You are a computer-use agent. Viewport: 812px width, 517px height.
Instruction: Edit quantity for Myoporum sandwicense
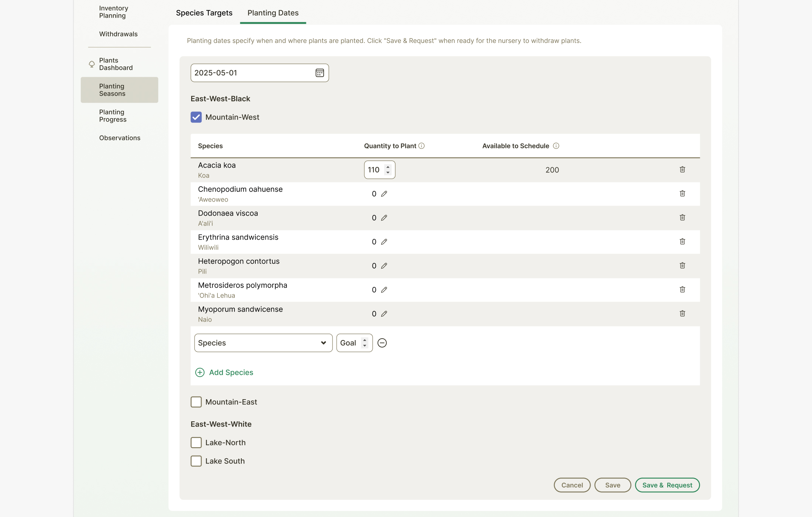click(x=384, y=314)
